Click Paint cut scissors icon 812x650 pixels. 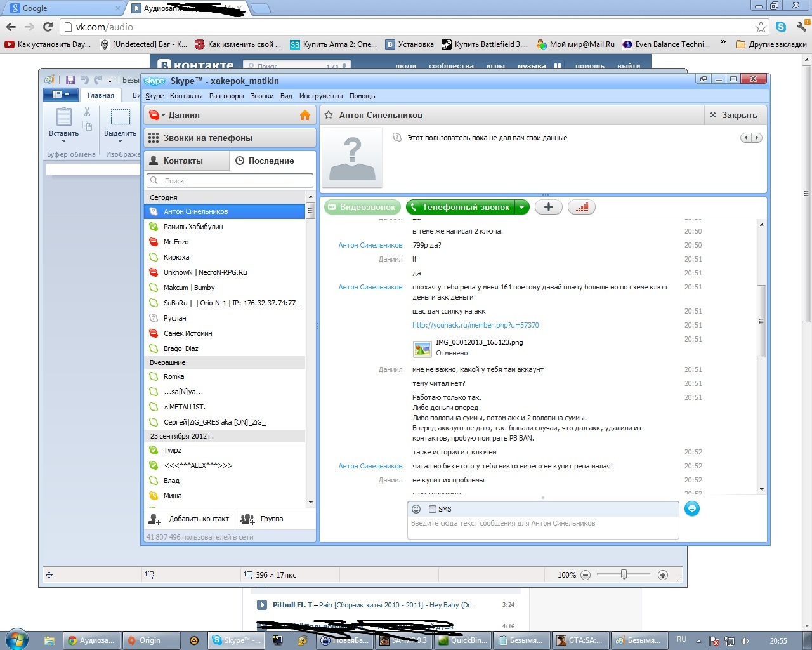point(88,112)
